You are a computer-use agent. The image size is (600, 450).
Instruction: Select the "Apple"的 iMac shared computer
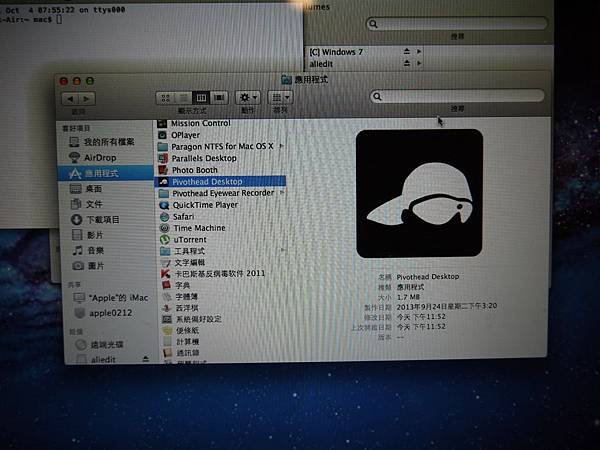(111, 298)
